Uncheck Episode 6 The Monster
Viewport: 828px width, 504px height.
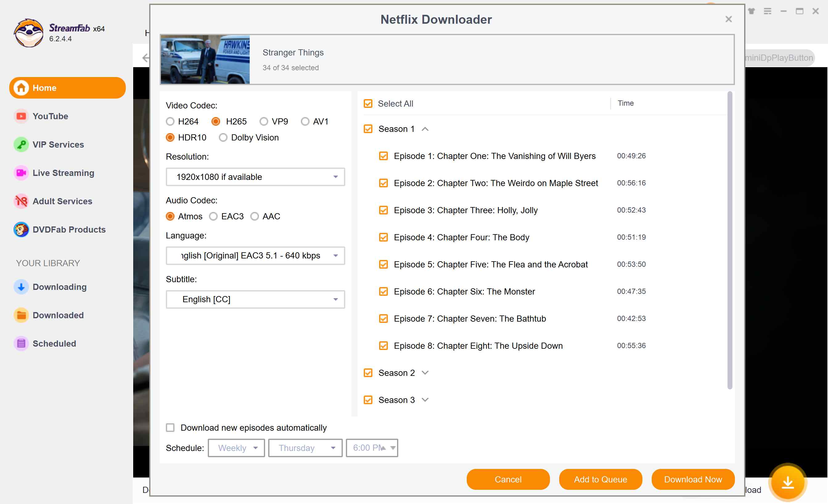pos(383,291)
